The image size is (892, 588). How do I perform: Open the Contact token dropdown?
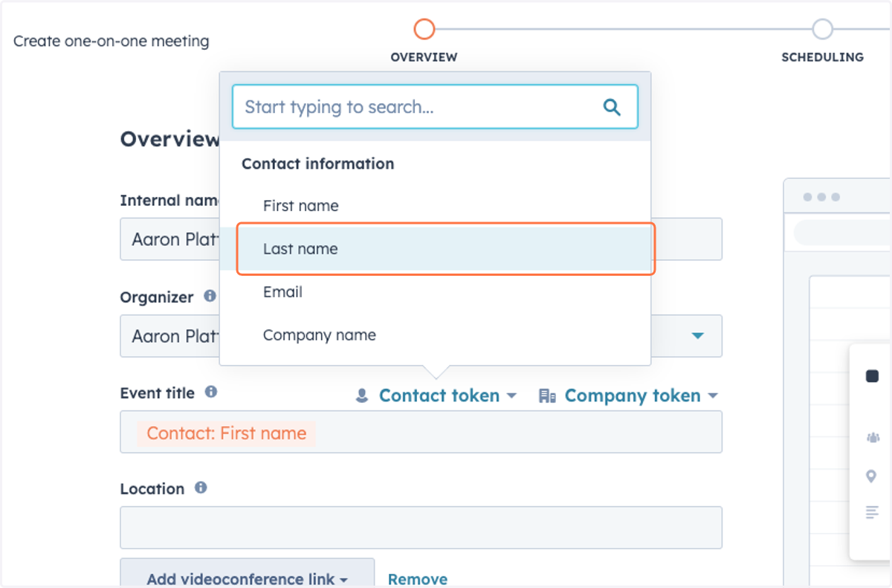click(436, 395)
